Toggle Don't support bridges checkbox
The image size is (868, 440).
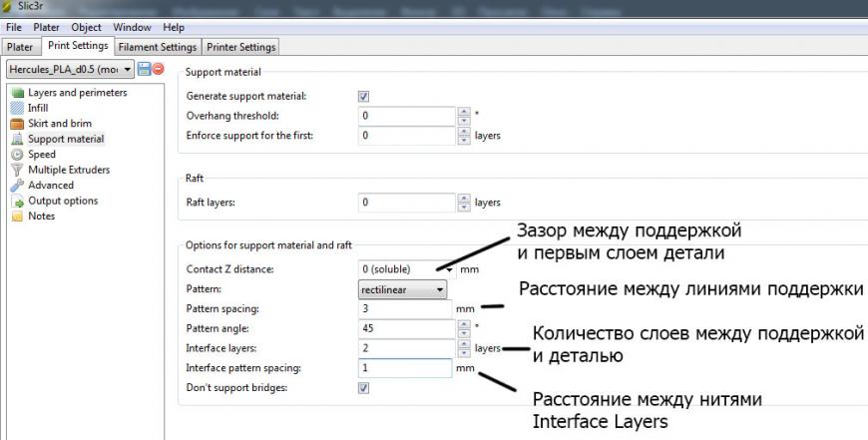(363, 388)
